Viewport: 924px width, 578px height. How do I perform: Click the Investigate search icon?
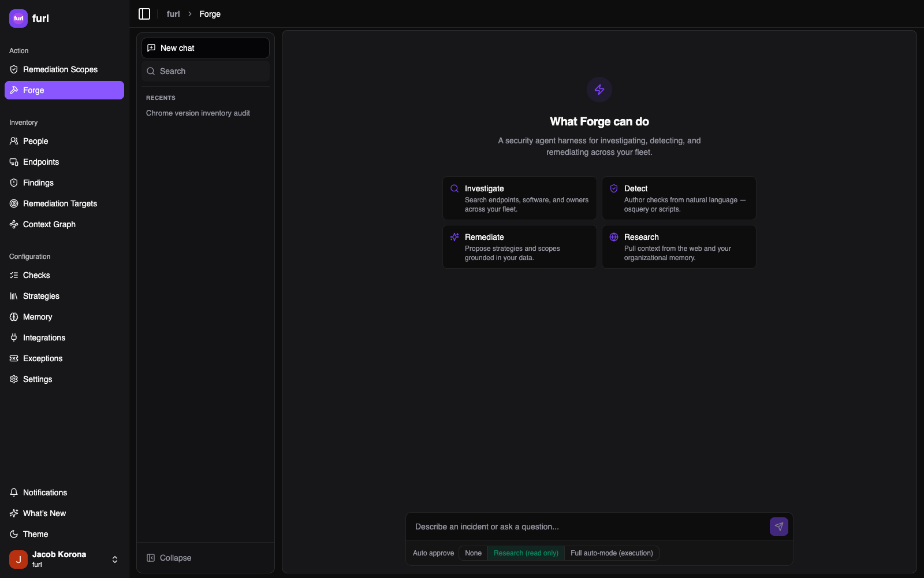click(x=454, y=188)
